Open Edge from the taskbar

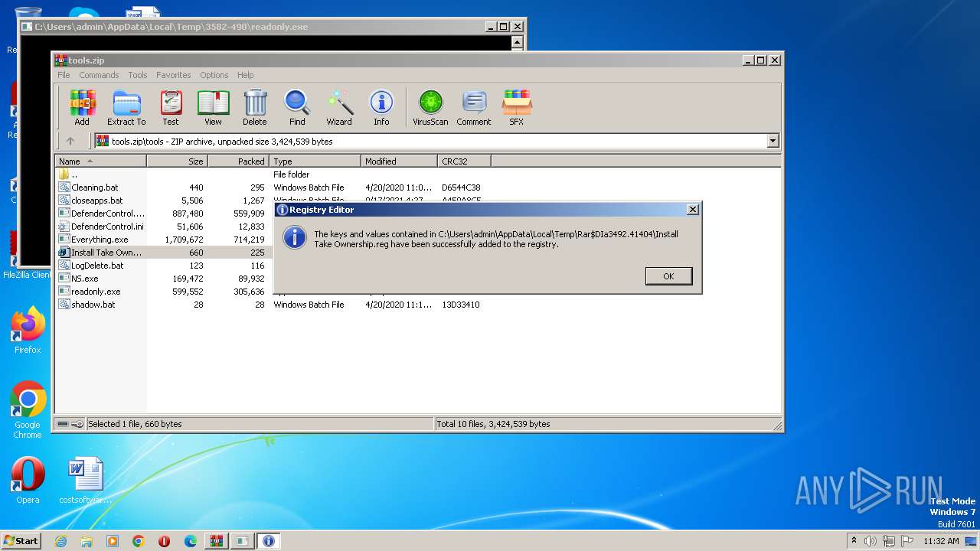191,541
